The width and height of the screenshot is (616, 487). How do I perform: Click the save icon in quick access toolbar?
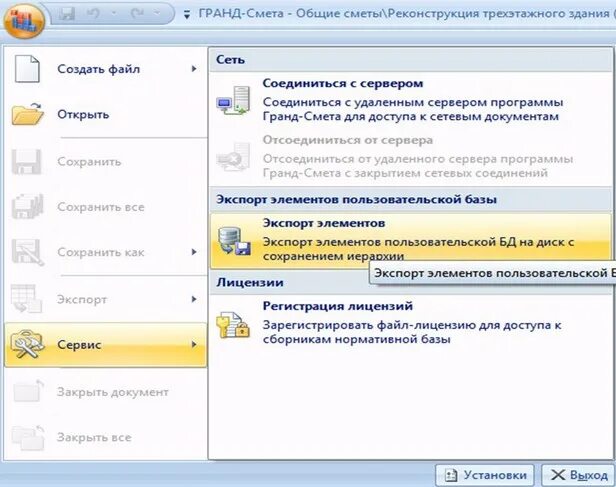(x=66, y=14)
